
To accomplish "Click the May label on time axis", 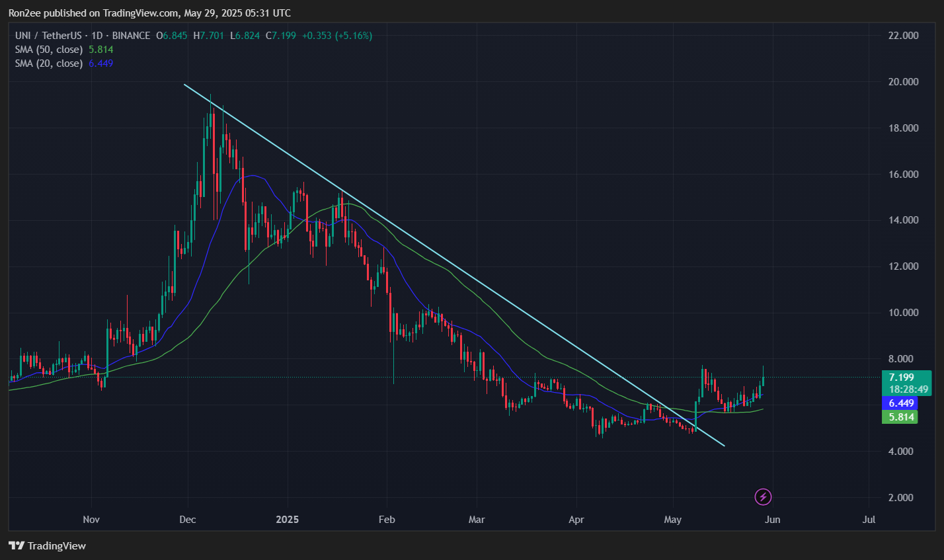I will tap(672, 520).
